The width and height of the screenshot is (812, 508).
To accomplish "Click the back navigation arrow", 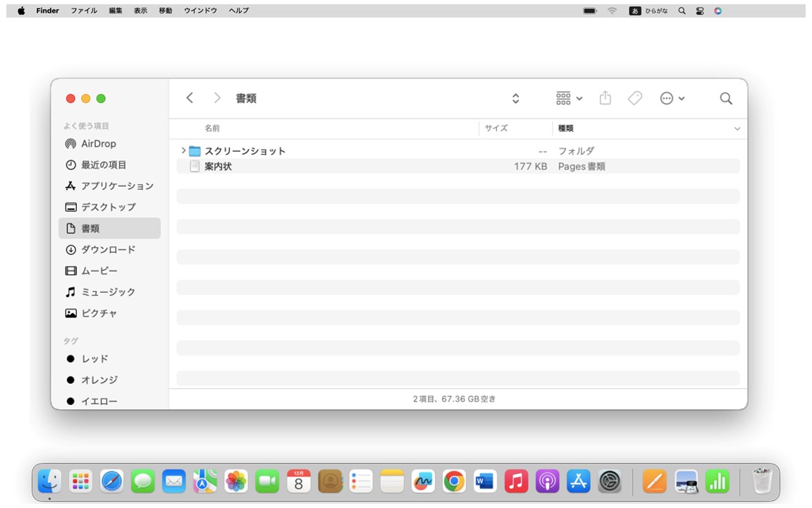I will coord(190,98).
